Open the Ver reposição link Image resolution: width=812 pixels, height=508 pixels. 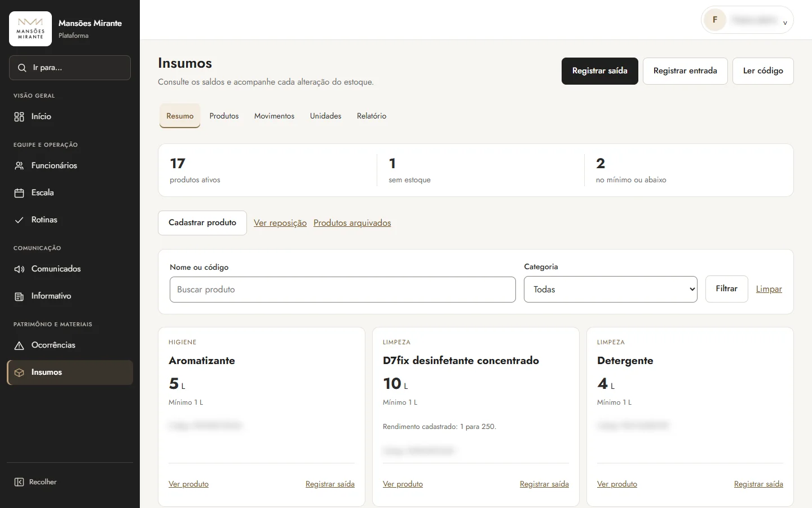point(280,223)
